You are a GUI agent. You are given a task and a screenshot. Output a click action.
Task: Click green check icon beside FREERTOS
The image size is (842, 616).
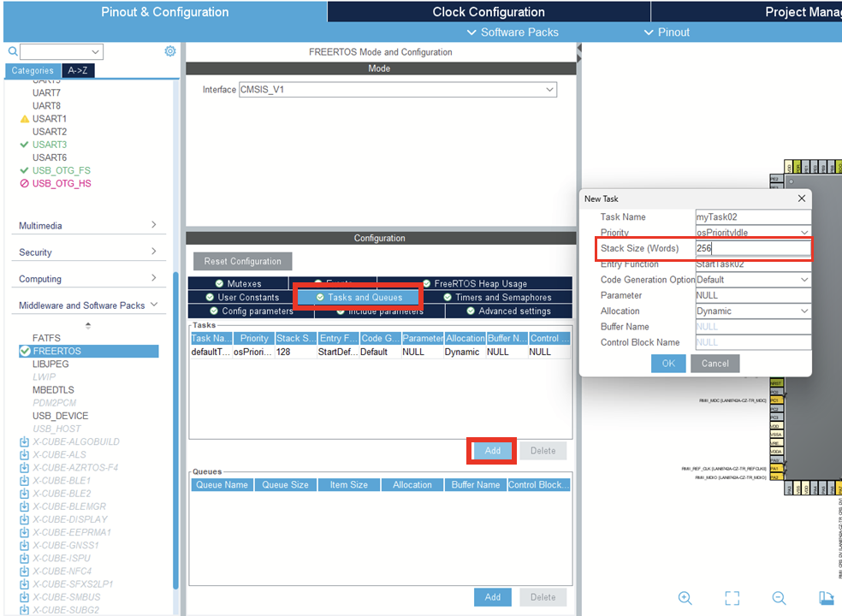pyautogui.click(x=25, y=351)
